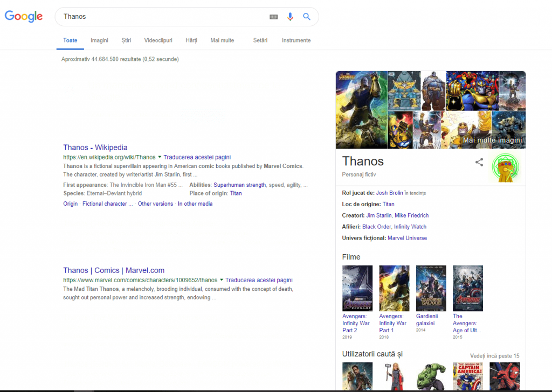The height and width of the screenshot is (392, 552).
Task: Open Avengers: Infinity War Part 1 poster
Action: tap(394, 288)
